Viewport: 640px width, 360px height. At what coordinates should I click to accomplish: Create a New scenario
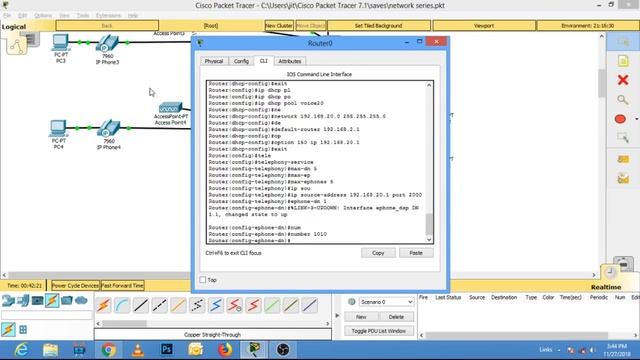pos(361,317)
